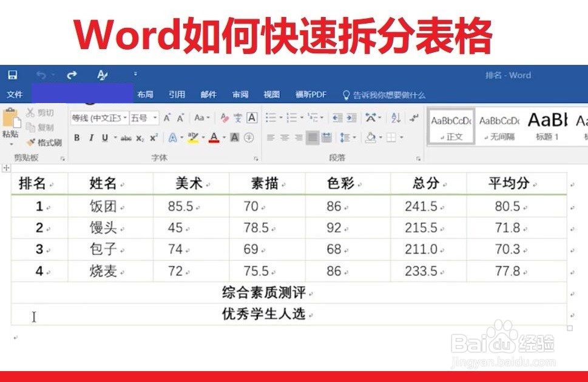Click the align right icon
588x382 pixels.
[x=299, y=138]
